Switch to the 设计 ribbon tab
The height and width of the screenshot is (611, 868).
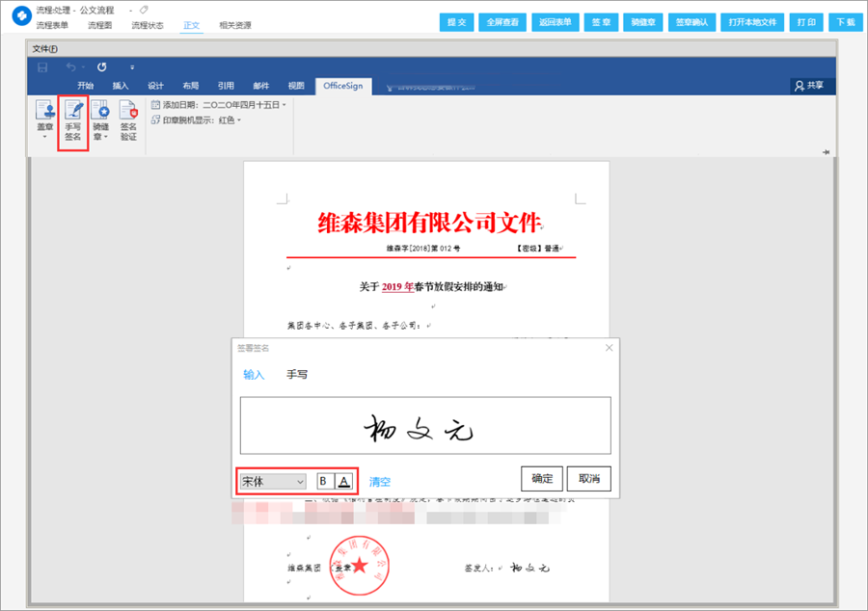(155, 86)
